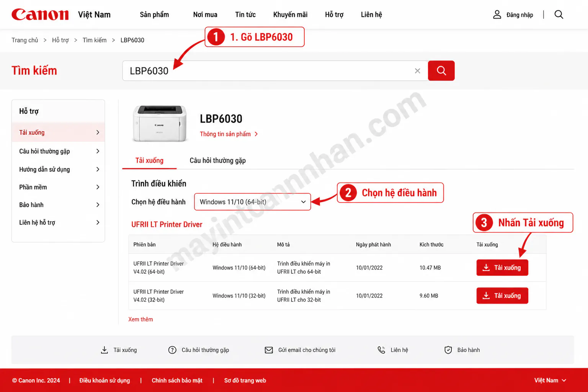Click the '9.60 MB' size value

[429, 296]
